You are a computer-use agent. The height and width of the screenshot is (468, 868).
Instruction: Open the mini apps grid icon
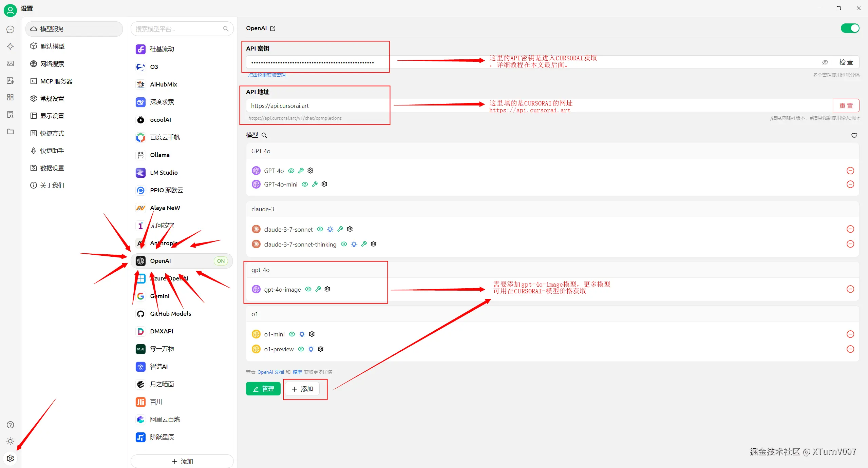coord(10,97)
